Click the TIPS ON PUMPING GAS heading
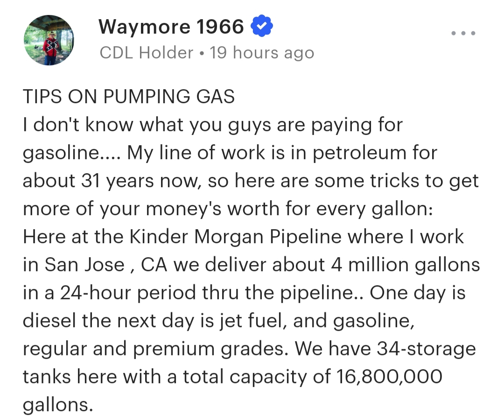The width and height of the screenshot is (504, 420). pyautogui.click(x=128, y=97)
